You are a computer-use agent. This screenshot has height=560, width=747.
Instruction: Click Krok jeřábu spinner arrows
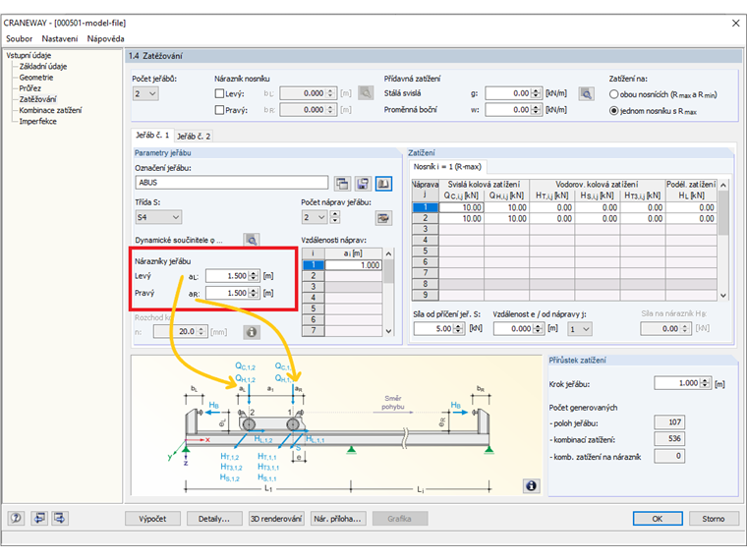[706, 383]
